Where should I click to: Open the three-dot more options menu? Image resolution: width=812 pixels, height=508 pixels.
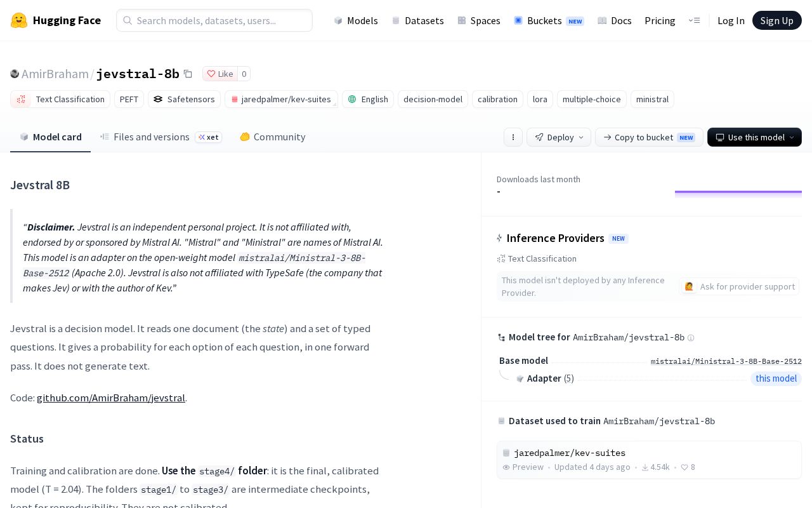click(513, 137)
